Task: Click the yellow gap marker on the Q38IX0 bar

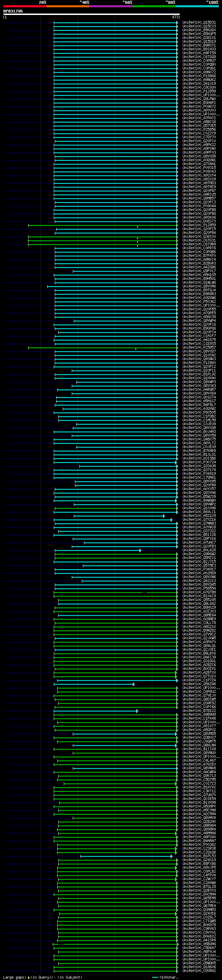Action: (137, 238)
